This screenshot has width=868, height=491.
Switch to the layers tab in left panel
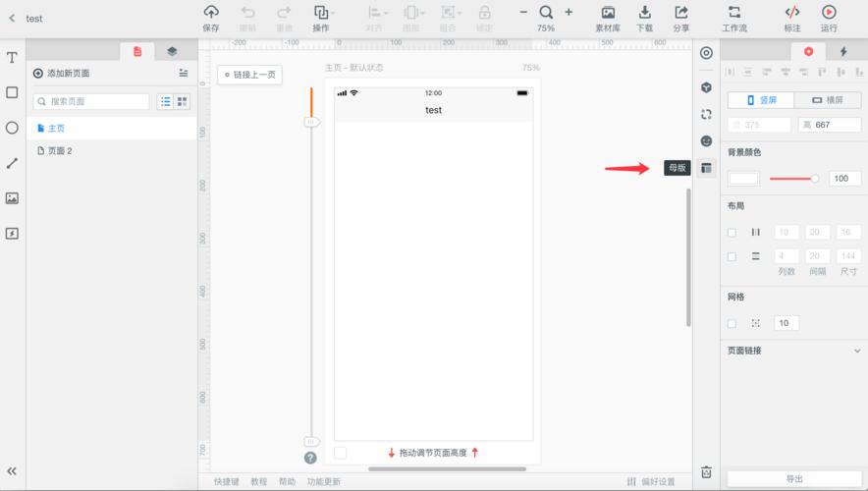(172, 51)
